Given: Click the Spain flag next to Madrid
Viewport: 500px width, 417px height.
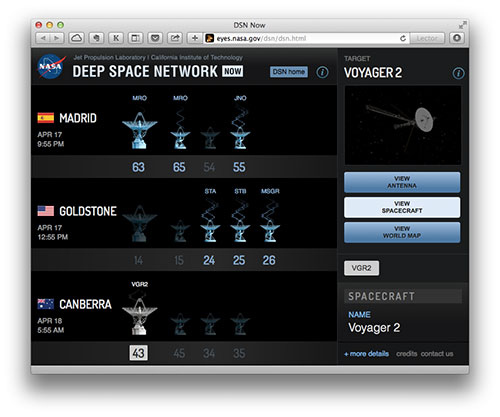Looking at the screenshot, I should coord(46,118).
